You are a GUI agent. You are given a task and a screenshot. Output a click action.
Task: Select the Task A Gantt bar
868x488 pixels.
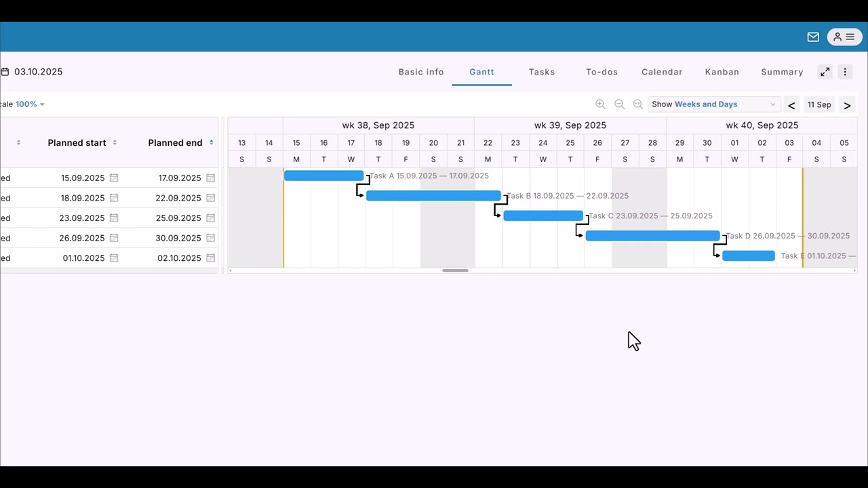[x=323, y=176]
